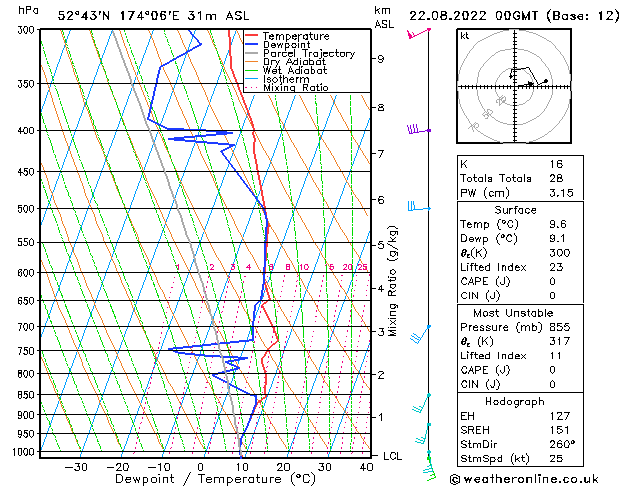This screenshot has width=629, height=486.
Task: Click the mixing ratio '25' g/kg label
Action: (362, 267)
